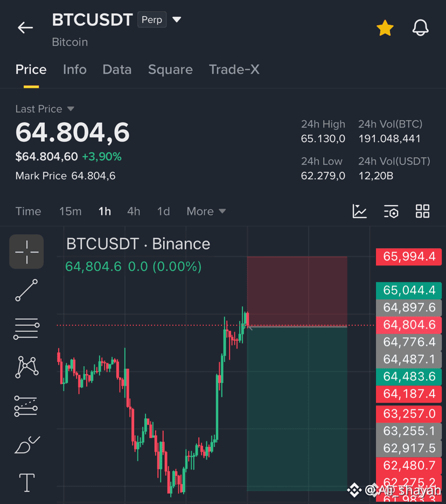Click the 62,480.7 red price label

[409, 465]
